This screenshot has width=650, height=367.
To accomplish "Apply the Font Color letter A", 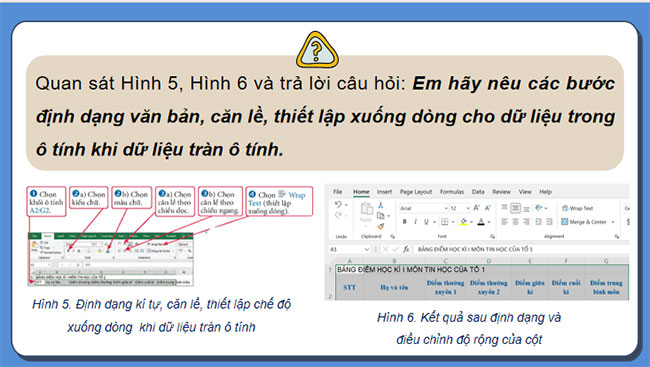I will point(481,222).
